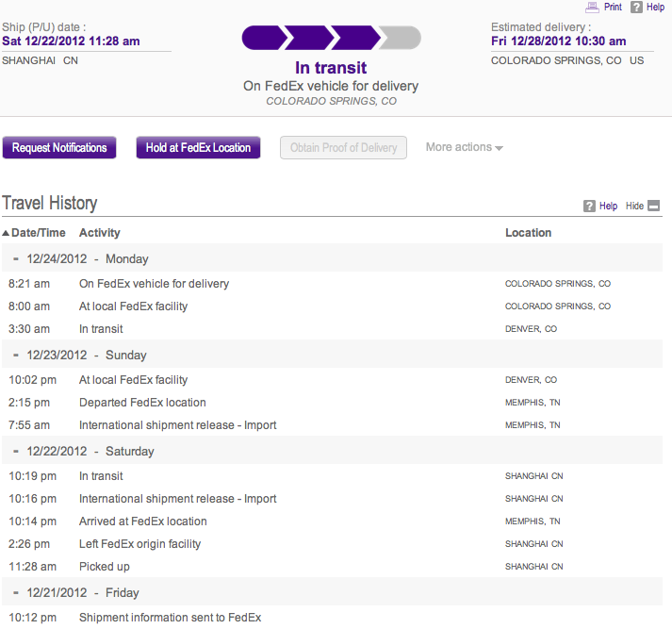Select the 8:00 am 'At local FedEx facility' entry
The width and height of the screenshot is (672, 629).
tap(332, 306)
